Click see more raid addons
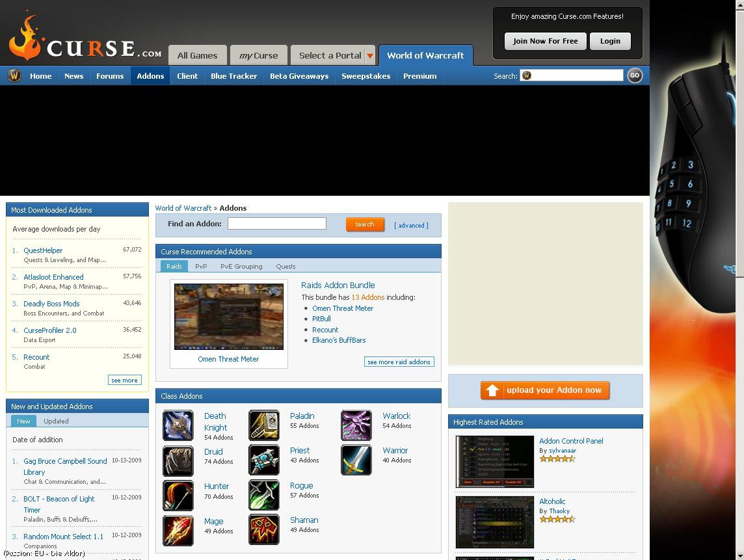Image resolution: width=744 pixels, height=560 pixels. click(399, 362)
